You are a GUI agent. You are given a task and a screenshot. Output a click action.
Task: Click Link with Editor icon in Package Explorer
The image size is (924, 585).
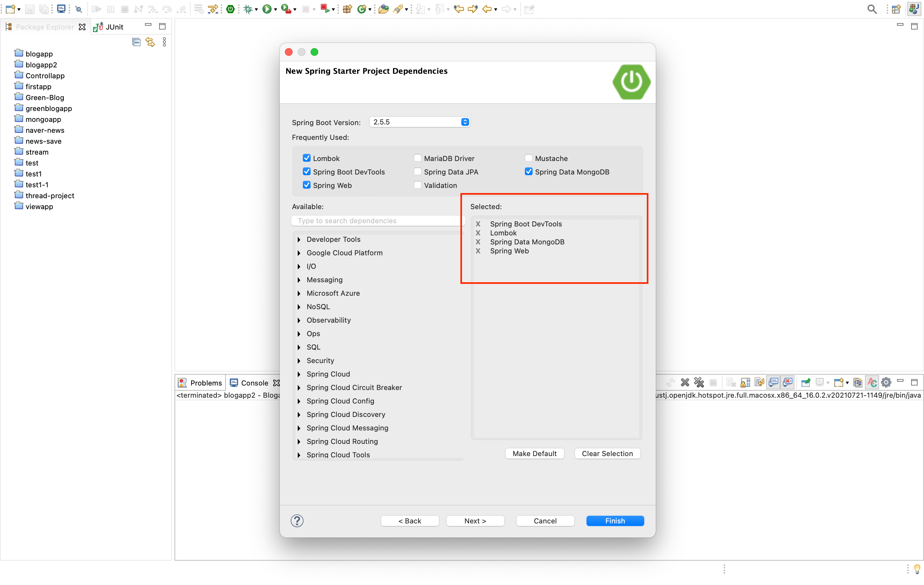(x=150, y=42)
